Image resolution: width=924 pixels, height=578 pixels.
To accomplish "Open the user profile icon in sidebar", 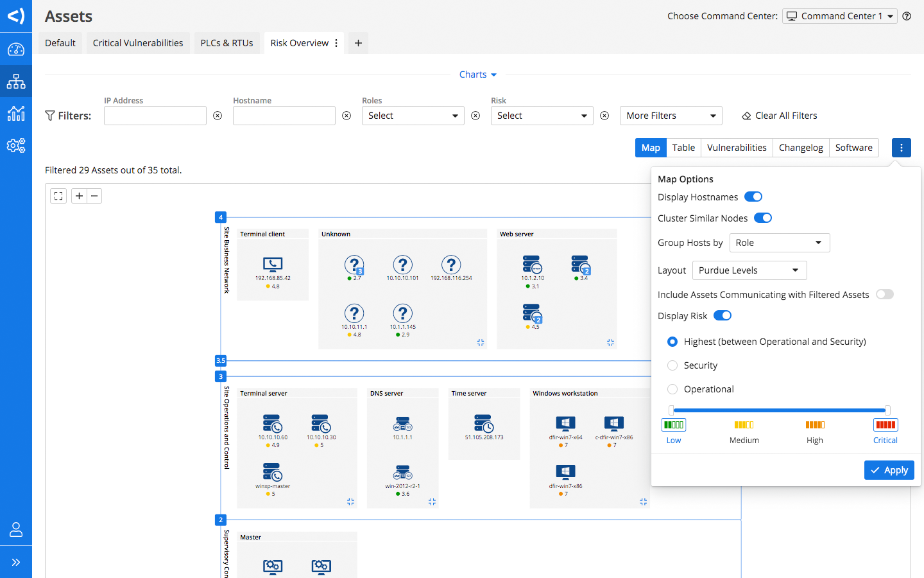I will pos(16,530).
